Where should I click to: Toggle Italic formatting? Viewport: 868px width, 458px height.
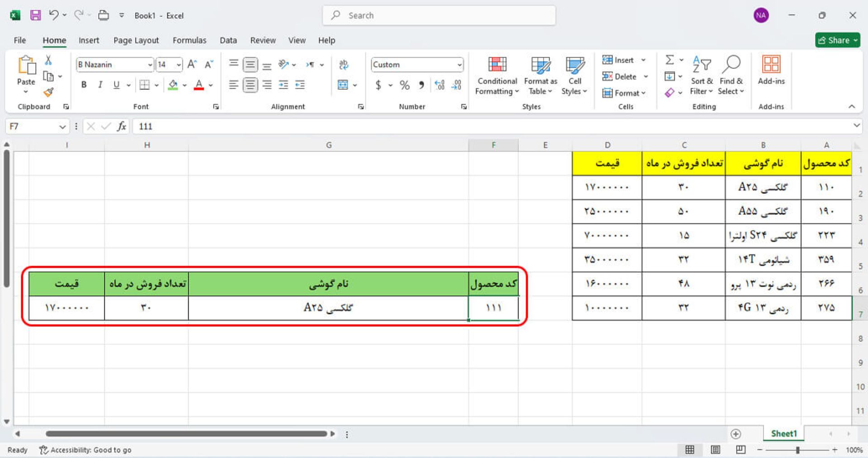(100, 84)
